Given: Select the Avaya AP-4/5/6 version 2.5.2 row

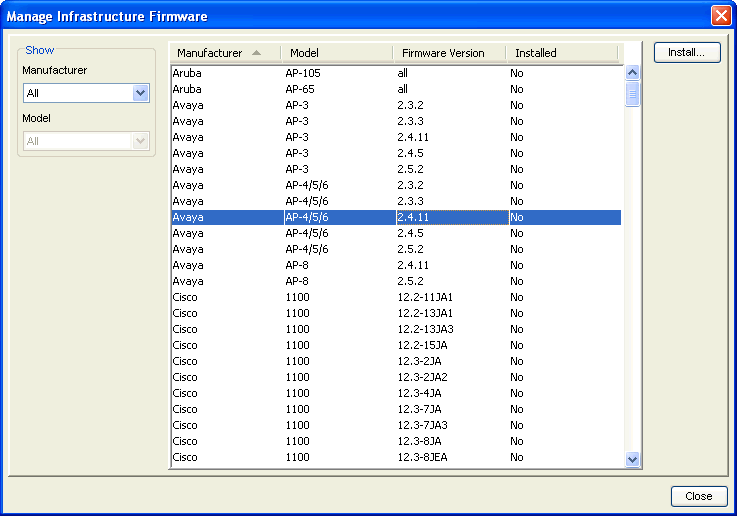Looking at the screenshot, I should [395, 249].
